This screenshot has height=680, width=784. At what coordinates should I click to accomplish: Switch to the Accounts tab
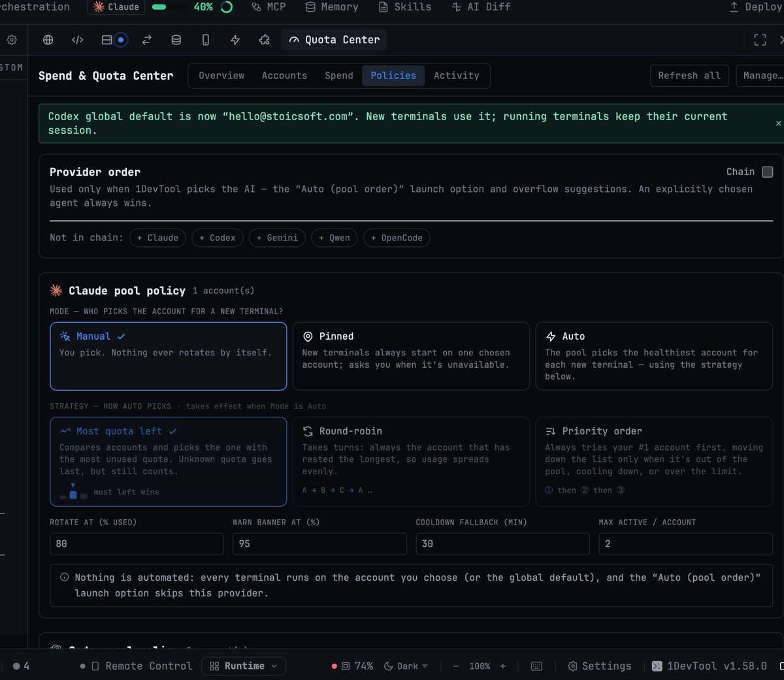[284, 76]
